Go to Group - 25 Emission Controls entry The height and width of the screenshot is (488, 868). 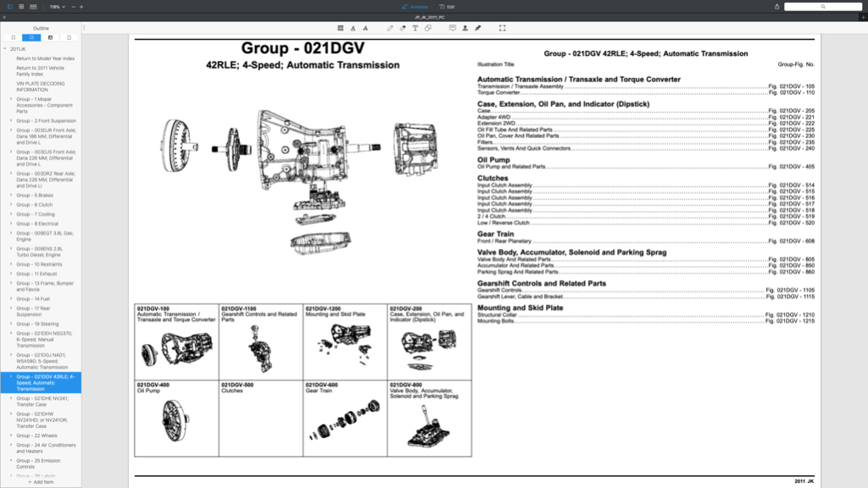click(x=38, y=463)
